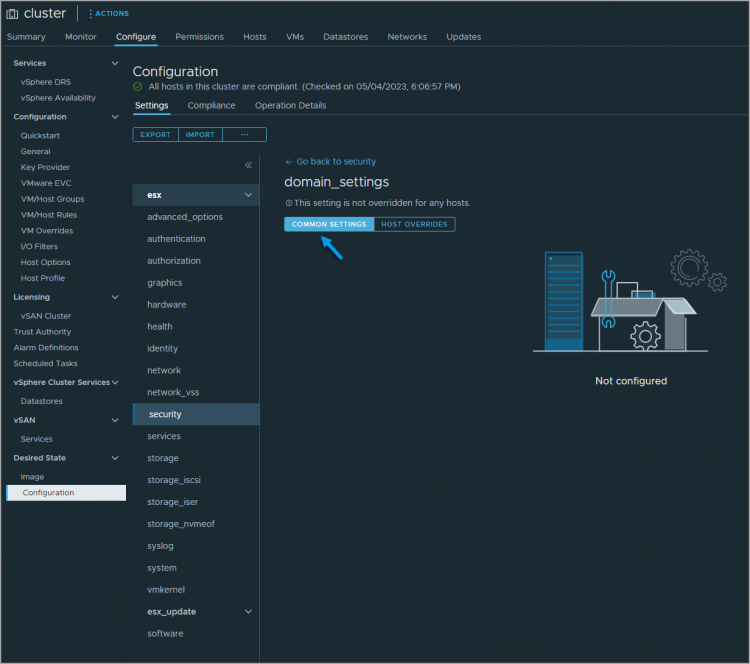Open the ACTIONS menu
Screen dimensions: 750x664
109,13
